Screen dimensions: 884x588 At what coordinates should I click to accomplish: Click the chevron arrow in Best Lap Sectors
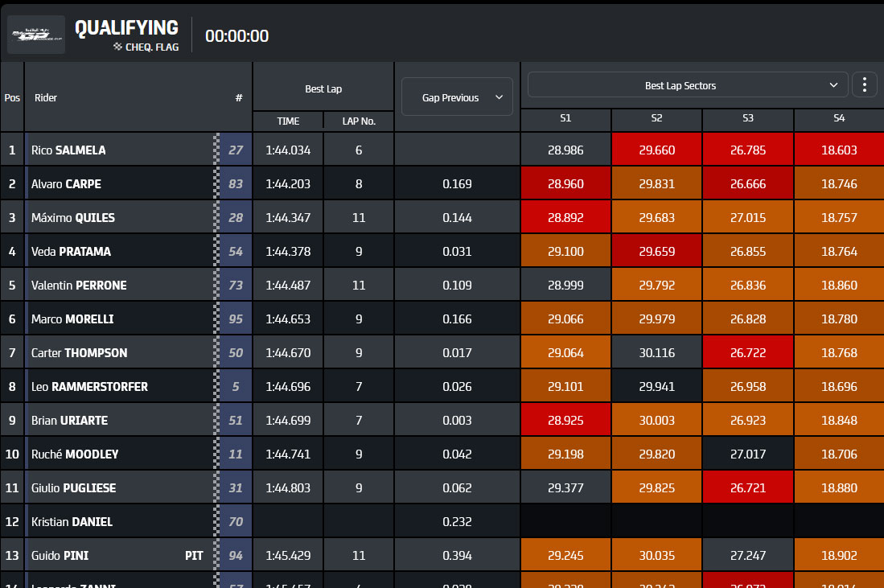coord(833,85)
